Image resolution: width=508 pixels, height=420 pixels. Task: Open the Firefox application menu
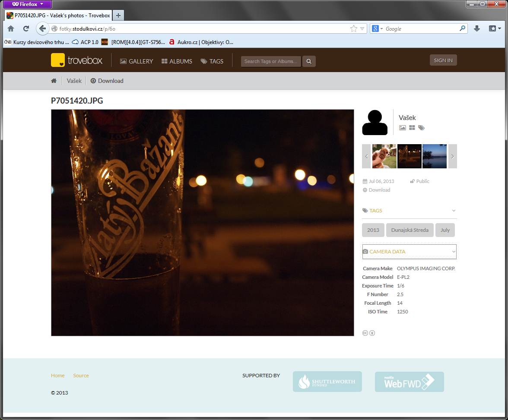(x=28, y=4)
